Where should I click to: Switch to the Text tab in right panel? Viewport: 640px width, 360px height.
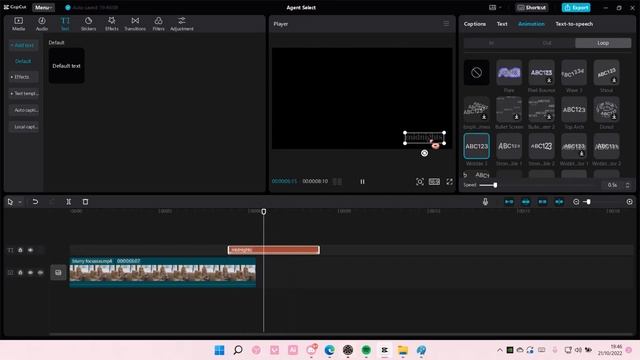pyautogui.click(x=502, y=24)
